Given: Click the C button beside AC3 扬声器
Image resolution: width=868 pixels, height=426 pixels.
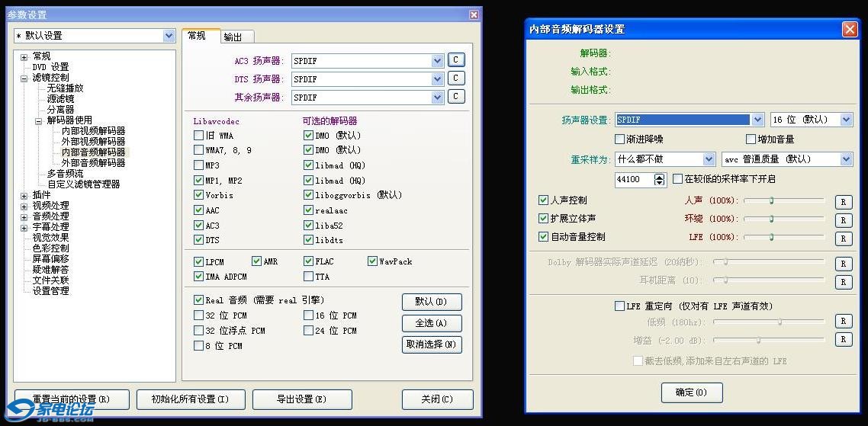Looking at the screenshot, I should 455,59.
